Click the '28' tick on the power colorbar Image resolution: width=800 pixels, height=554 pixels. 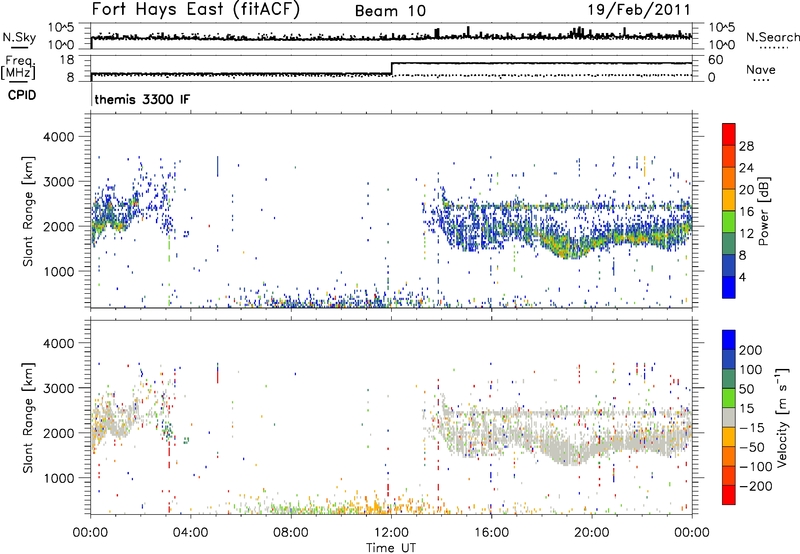coord(746,146)
